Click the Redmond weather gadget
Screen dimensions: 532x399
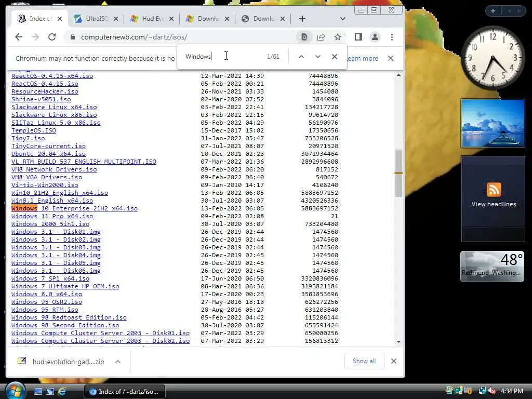tap(492, 267)
